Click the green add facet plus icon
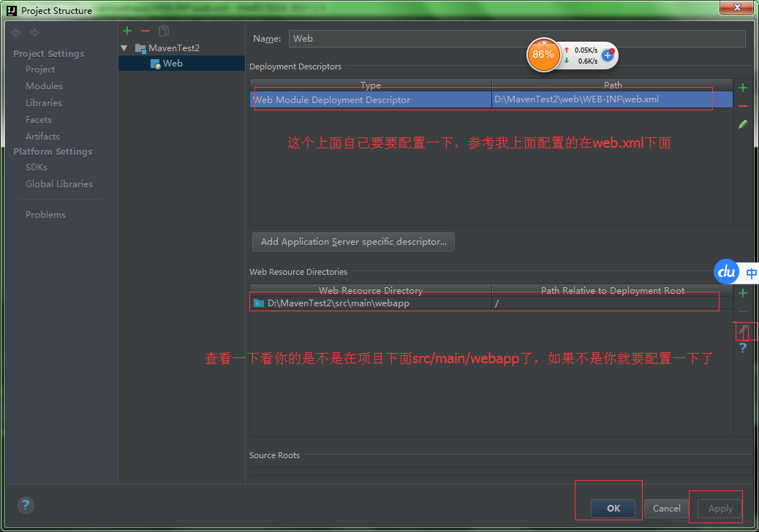The width and height of the screenshot is (759, 532). coord(127,31)
